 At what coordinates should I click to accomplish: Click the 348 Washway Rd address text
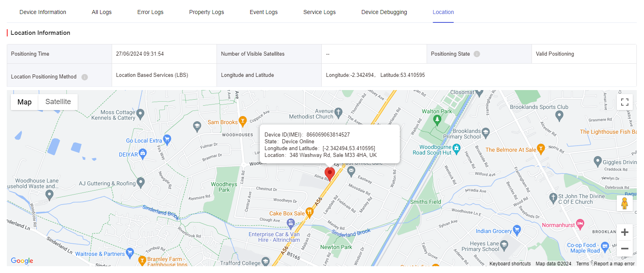click(333, 155)
